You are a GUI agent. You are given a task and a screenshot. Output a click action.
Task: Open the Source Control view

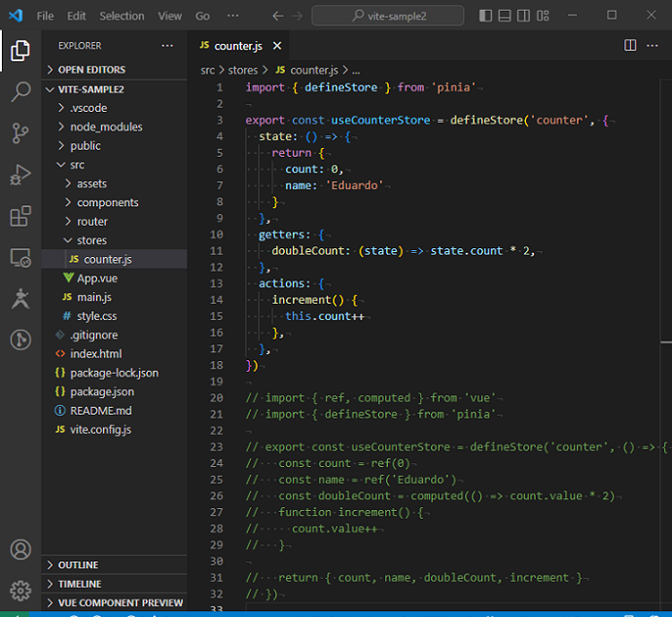coord(20,133)
